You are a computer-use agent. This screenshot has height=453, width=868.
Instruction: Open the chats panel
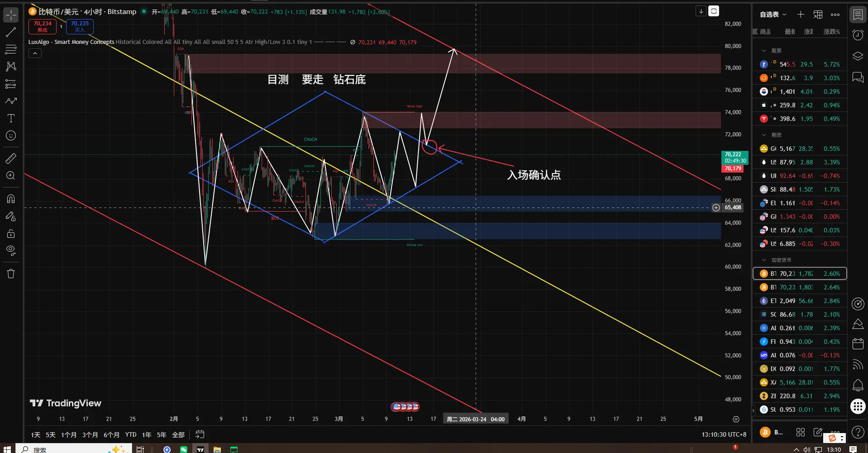pyautogui.click(x=858, y=77)
